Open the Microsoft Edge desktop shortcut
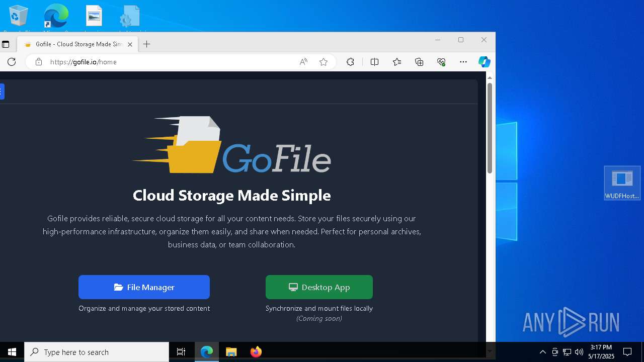The height and width of the screenshot is (362, 644). [x=56, y=17]
